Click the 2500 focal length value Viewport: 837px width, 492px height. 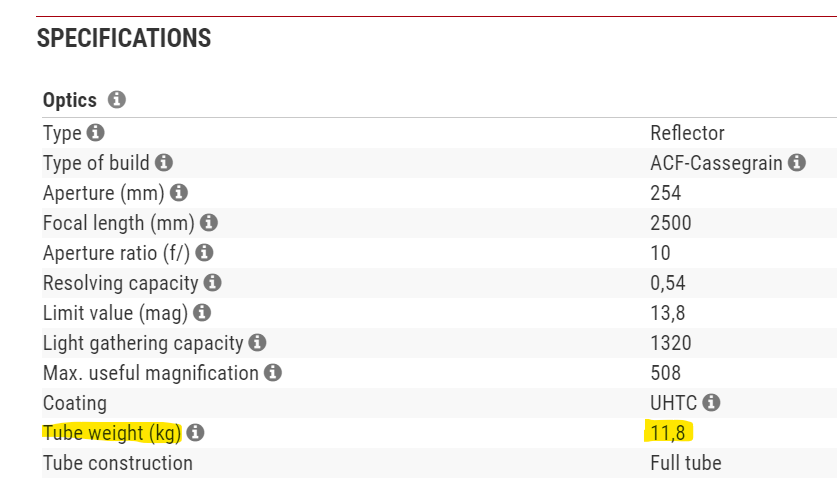point(670,223)
